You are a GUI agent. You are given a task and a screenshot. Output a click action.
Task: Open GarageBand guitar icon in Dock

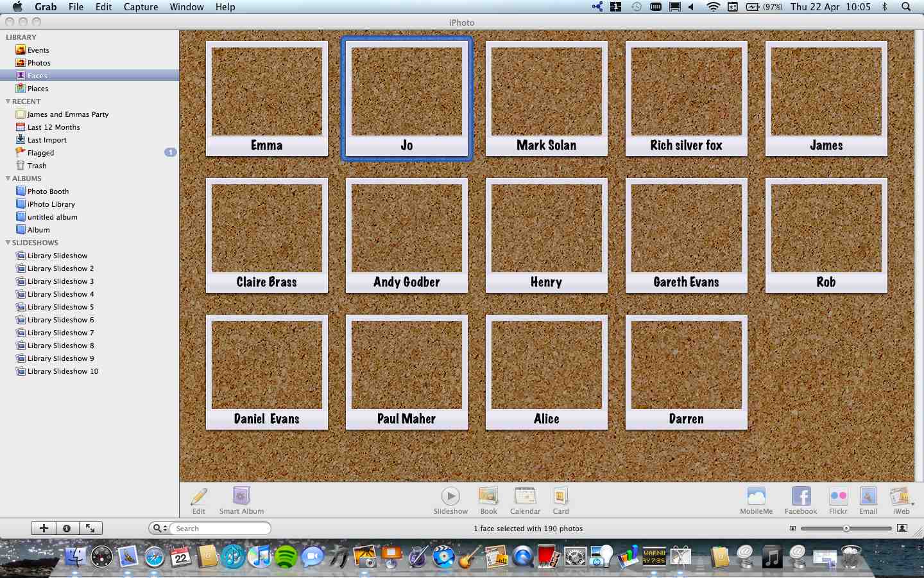pos(470,556)
